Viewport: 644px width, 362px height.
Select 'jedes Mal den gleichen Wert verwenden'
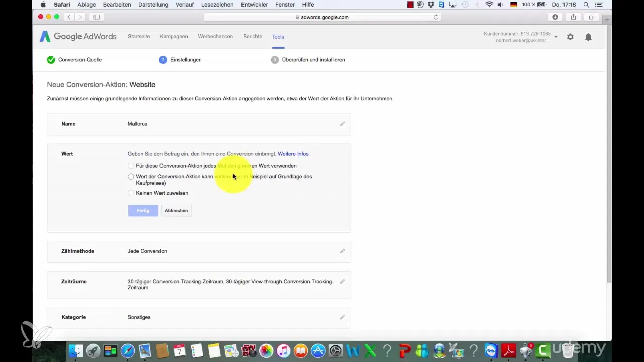coord(131,166)
